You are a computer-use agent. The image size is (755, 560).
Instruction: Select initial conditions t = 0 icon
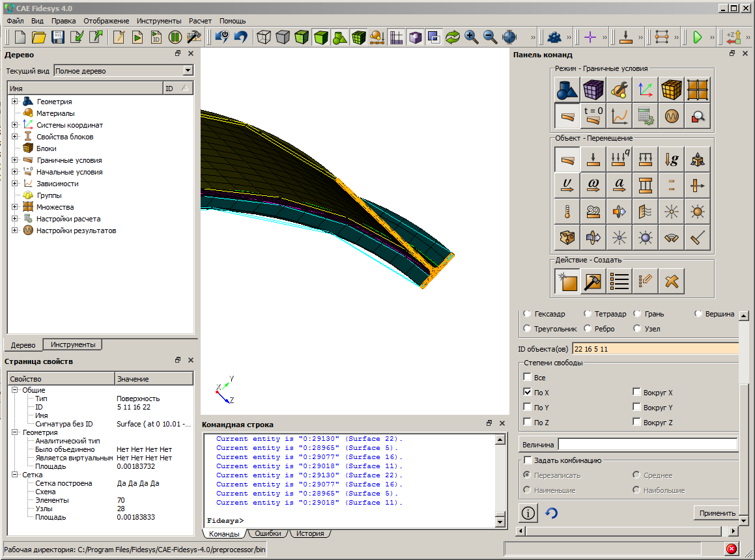pyautogui.click(x=593, y=116)
